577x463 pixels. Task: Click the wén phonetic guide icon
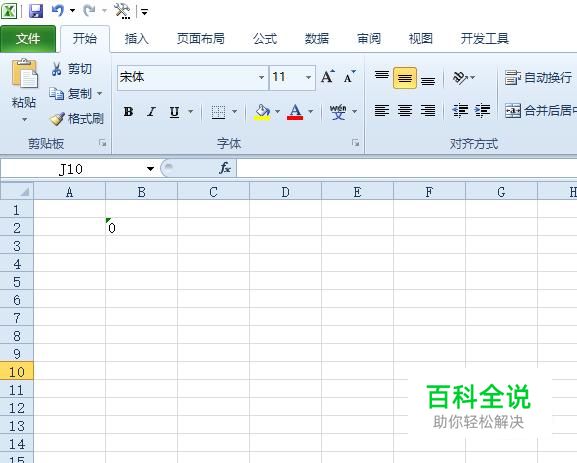(337, 112)
